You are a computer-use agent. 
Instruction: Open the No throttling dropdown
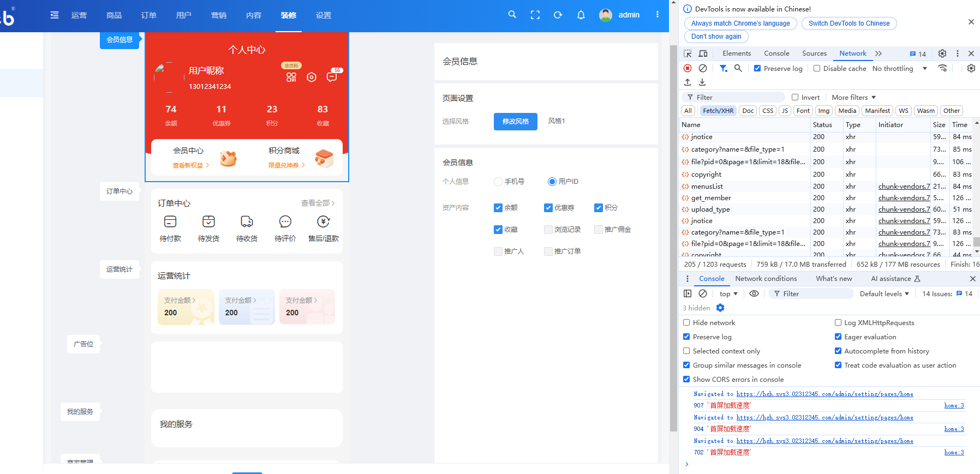900,68
